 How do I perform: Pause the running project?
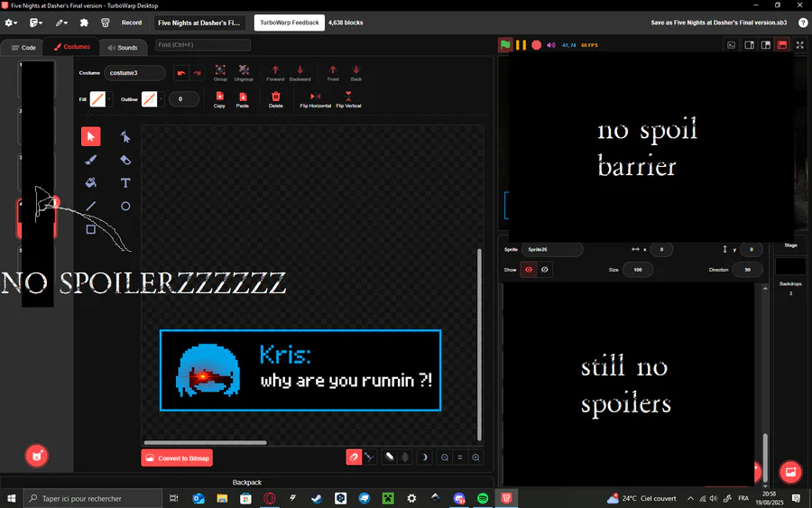[x=521, y=45]
